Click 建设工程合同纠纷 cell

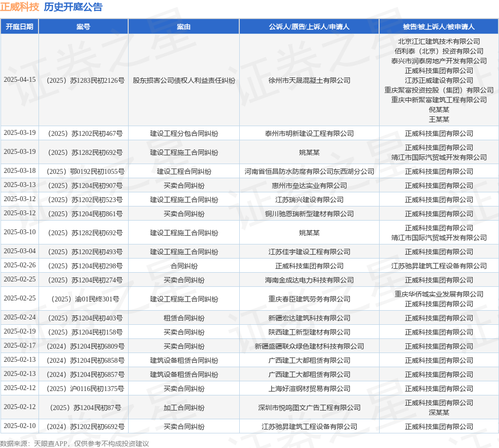click(184, 171)
